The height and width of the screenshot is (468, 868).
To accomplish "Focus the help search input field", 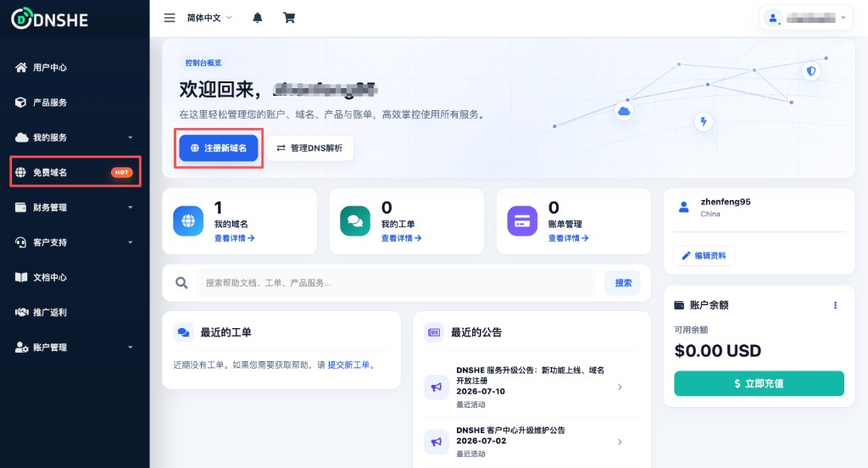I will tap(396, 283).
